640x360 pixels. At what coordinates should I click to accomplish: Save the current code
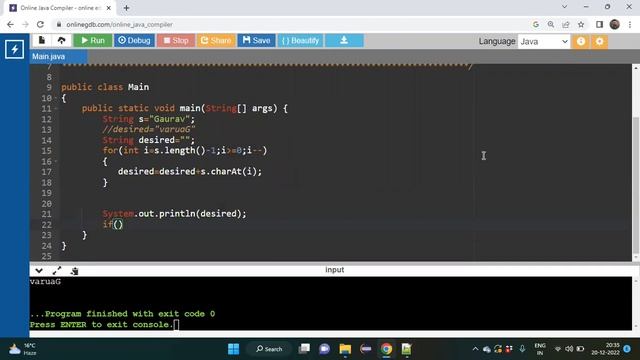tap(256, 40)
